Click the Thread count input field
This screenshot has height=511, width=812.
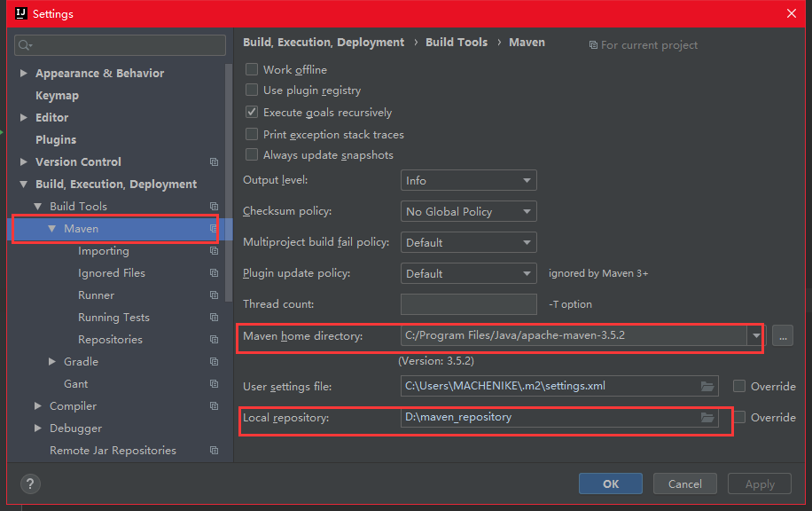click(x=469, y=304)
